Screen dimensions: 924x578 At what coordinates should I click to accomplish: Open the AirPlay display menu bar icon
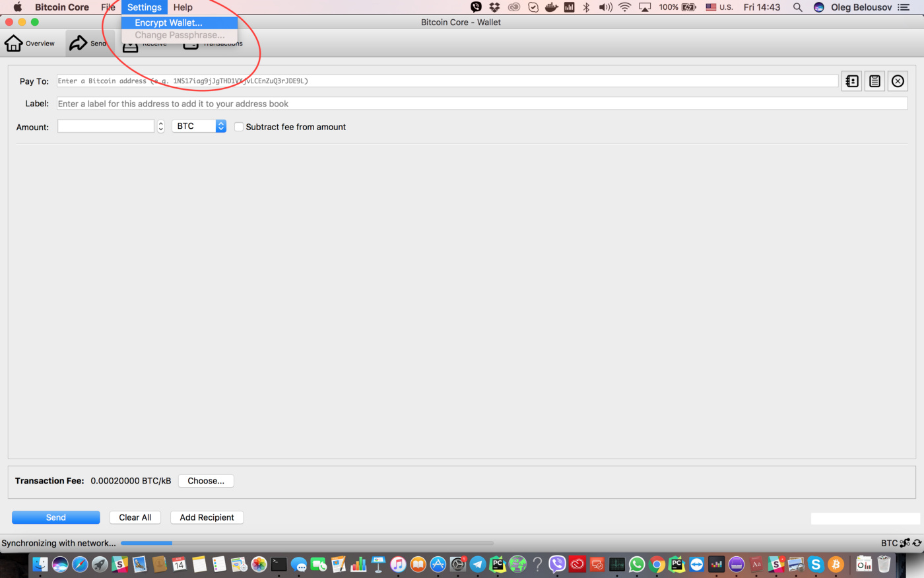click(x=645, y=7)
